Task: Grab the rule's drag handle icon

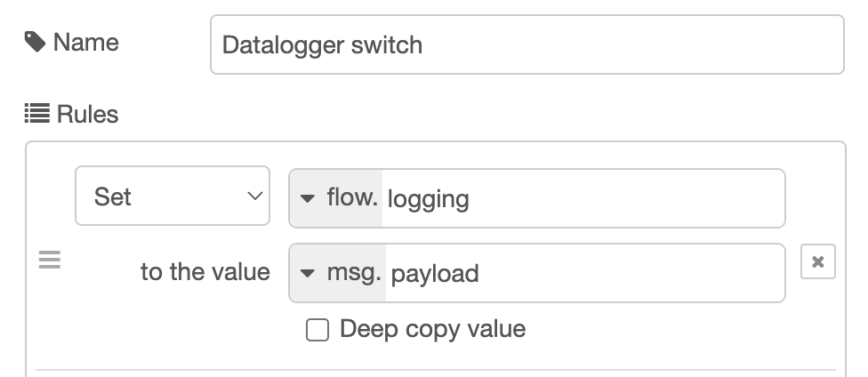Action: (50, 261)
